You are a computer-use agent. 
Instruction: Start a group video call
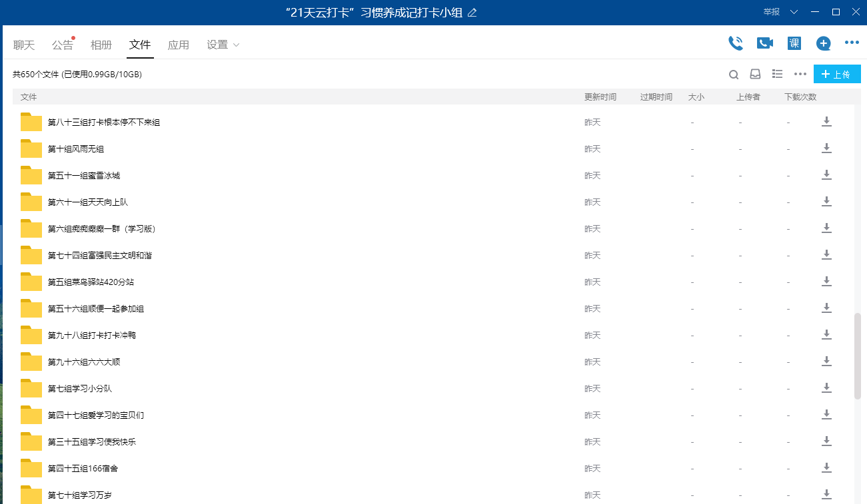coord(764,43)
